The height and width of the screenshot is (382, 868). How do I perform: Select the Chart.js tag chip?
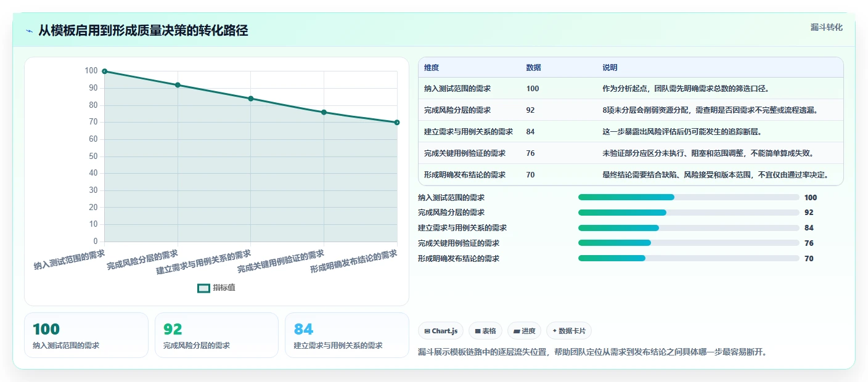[441, 331]
